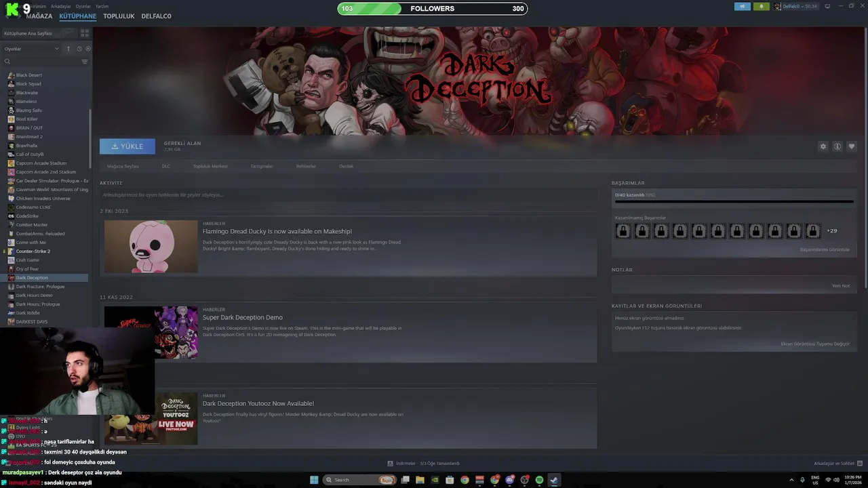Image resolution: width=868 pixels, height=488 pixels.
Task: Select Chicken Invaders Universe in list
Action: click(x=43, y=199)
